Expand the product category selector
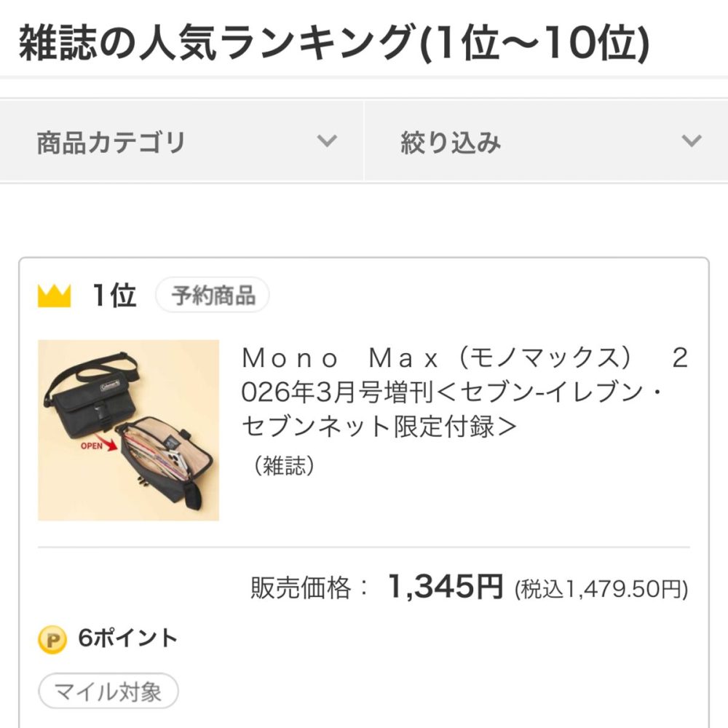This screenshot has height=728, width=728. point(182,140)
